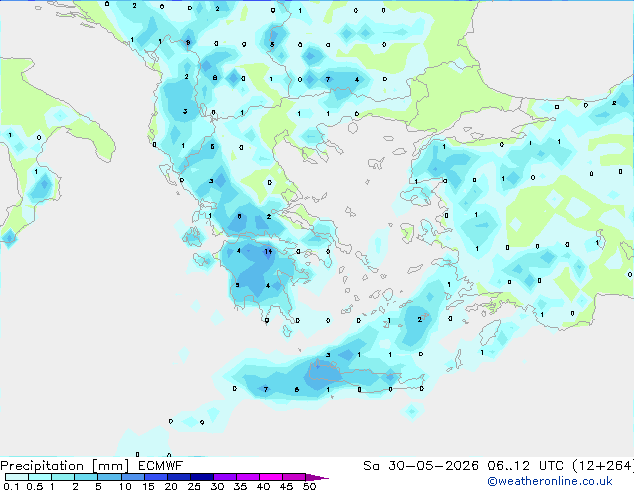Click the '40' legend scale label
The image size is (634, 490).
click(263, 486)
